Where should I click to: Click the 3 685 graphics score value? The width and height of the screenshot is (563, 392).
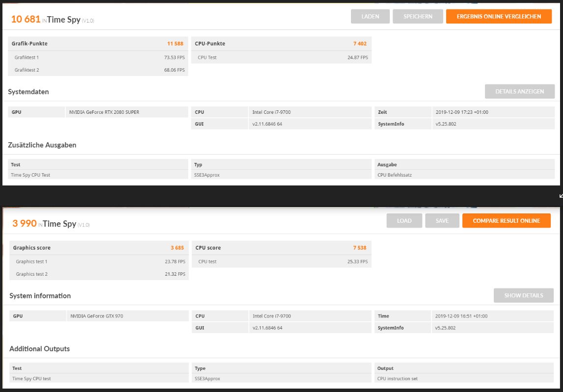coord(177,248)
